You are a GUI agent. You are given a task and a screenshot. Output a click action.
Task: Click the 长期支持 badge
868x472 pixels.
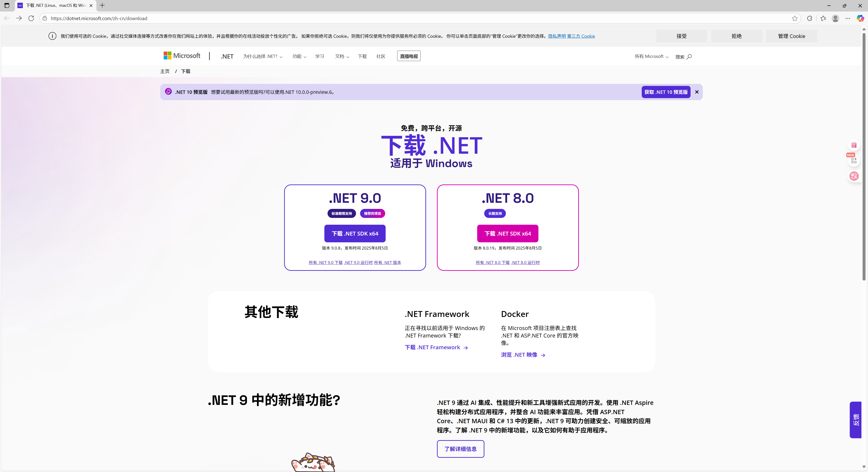pos(495,213)
